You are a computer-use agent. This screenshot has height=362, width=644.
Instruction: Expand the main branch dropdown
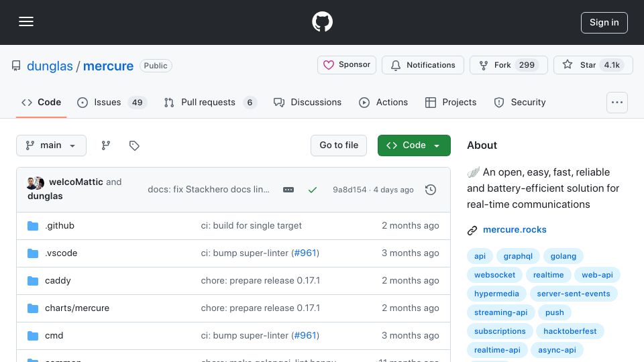(x=52, y=145)
